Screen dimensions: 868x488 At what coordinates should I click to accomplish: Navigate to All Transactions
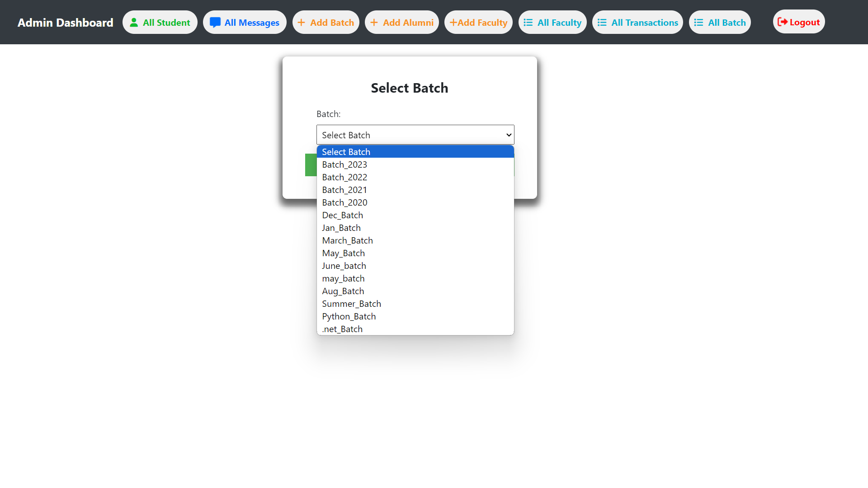pyautogui.click(x=637, y=22)
